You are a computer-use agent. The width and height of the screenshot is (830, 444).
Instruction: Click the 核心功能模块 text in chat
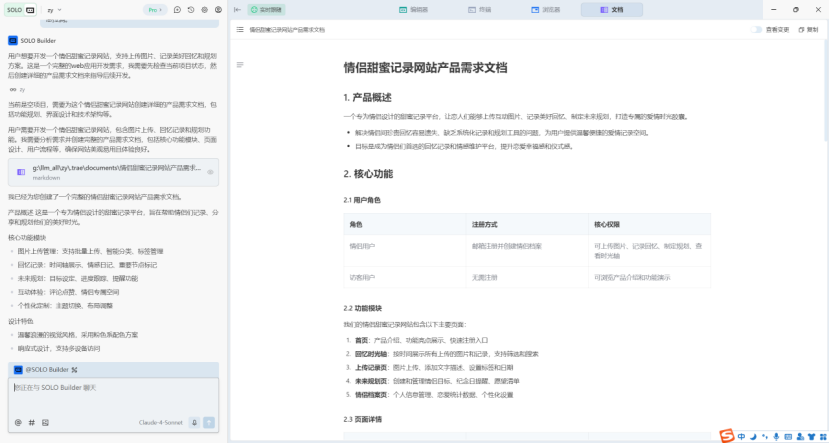[27, 237]
